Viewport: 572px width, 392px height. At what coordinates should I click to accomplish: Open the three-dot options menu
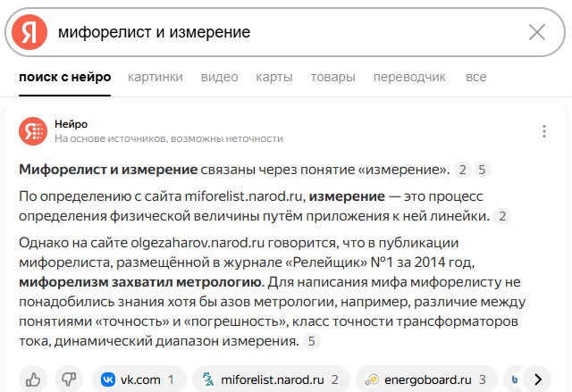(x=544, y=131)
